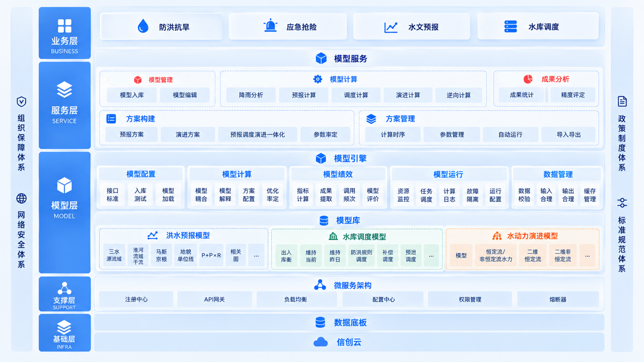Open the 精度评定 item

[x=573, y=95]
